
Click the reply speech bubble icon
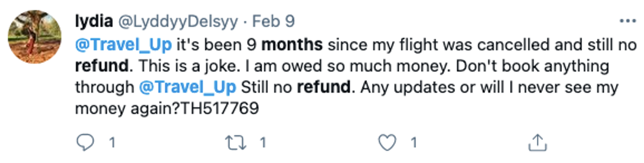85,142
